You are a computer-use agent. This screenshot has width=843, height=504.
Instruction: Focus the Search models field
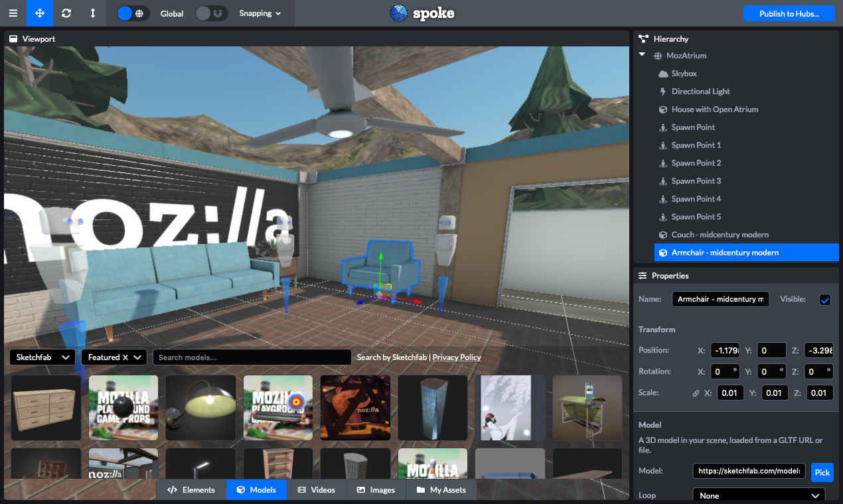(252, 357)
